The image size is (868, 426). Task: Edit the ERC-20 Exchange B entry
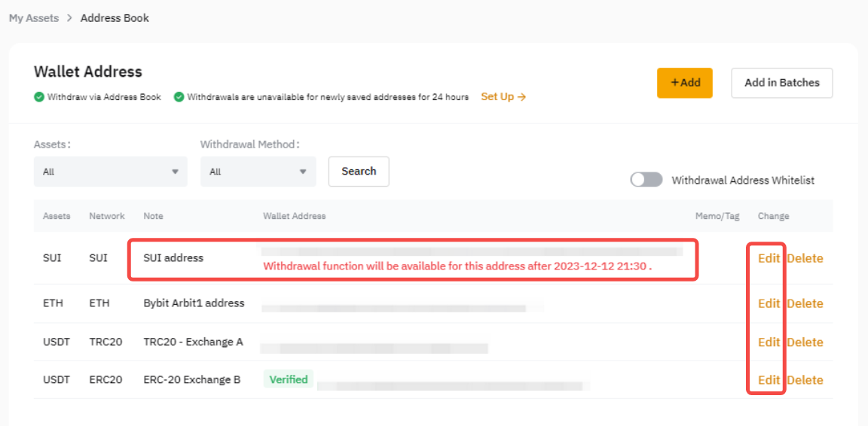(x=769, y=379)
